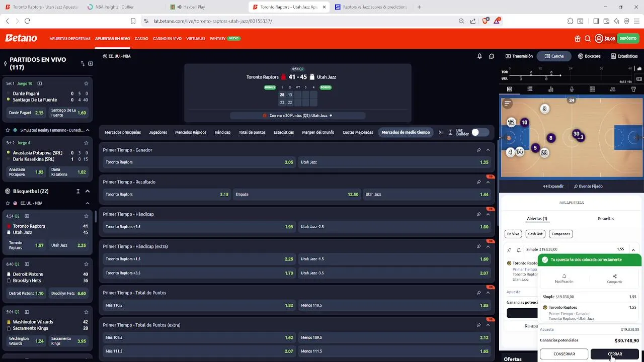Toggle the En Vivo filter chip
Screen dimensions: 644x362
click(513, 234)
